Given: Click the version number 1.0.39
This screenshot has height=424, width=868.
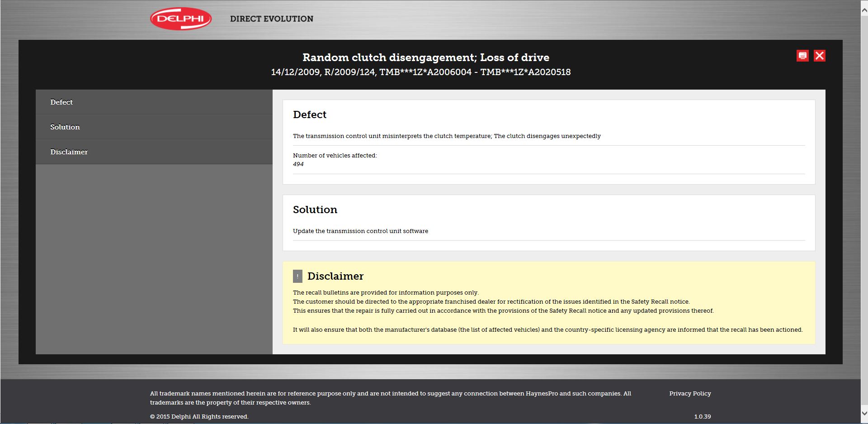Looking at the screenshot, I should 702,417.
